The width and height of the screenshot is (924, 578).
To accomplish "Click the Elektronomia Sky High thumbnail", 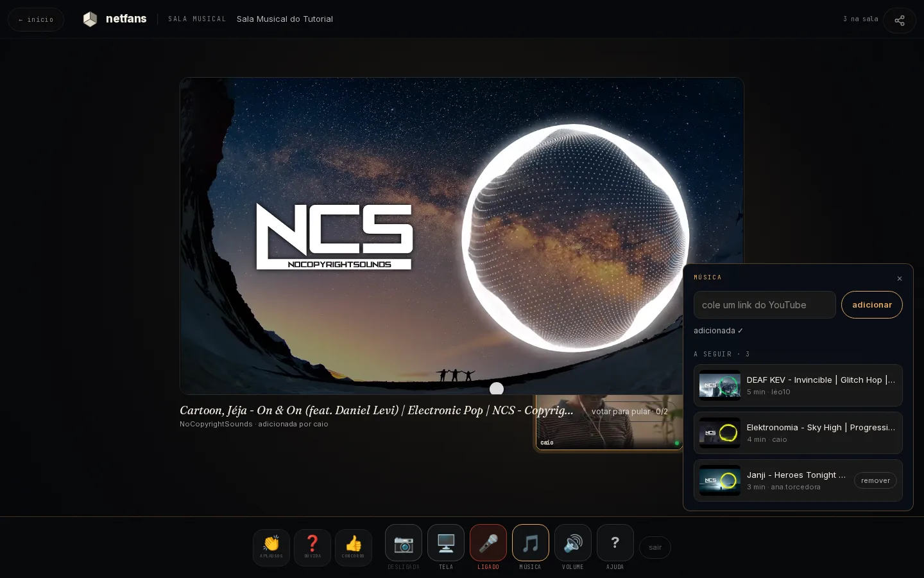I will tap(720, 433).
